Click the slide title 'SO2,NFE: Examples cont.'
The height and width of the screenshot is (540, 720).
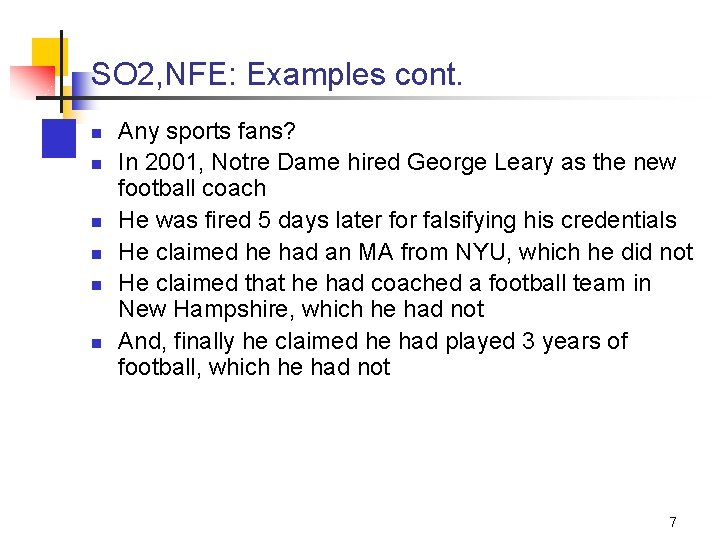click(x=276, y=74)
